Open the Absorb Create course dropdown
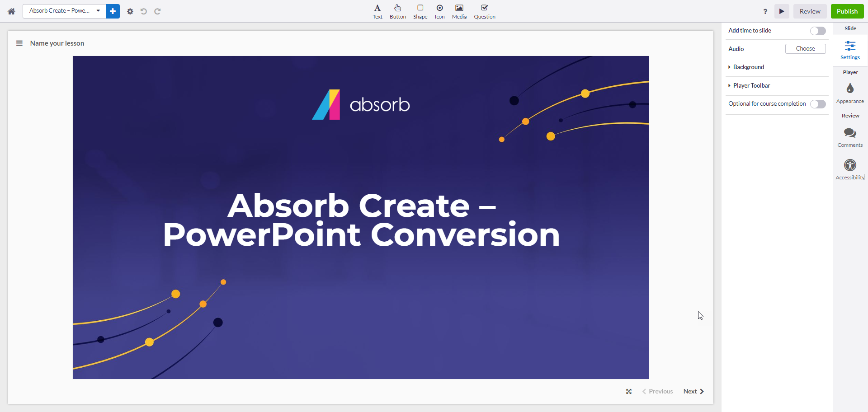Viewport: 868px width, 412px height. [x=65, y=11]
